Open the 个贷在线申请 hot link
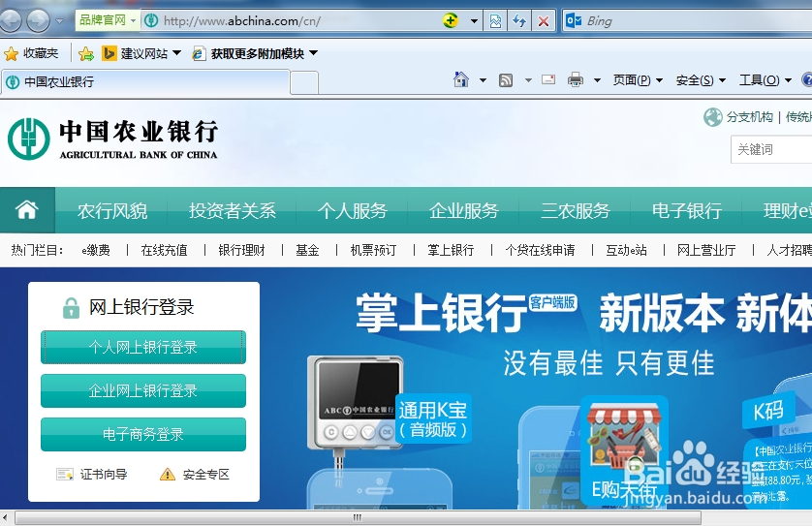Viewport: 812px width, 526px height. coord(540,251)
